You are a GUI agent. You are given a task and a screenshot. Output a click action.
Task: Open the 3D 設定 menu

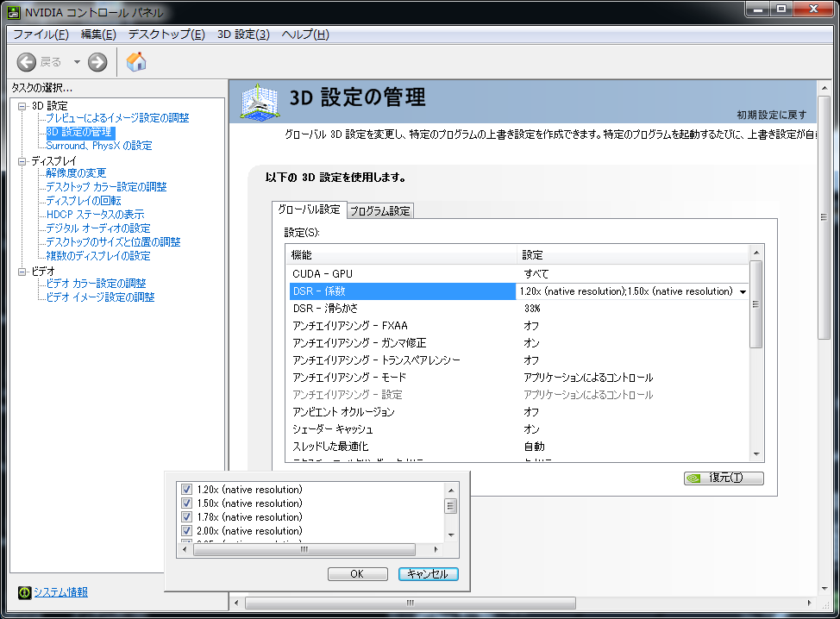pos(243,34)
